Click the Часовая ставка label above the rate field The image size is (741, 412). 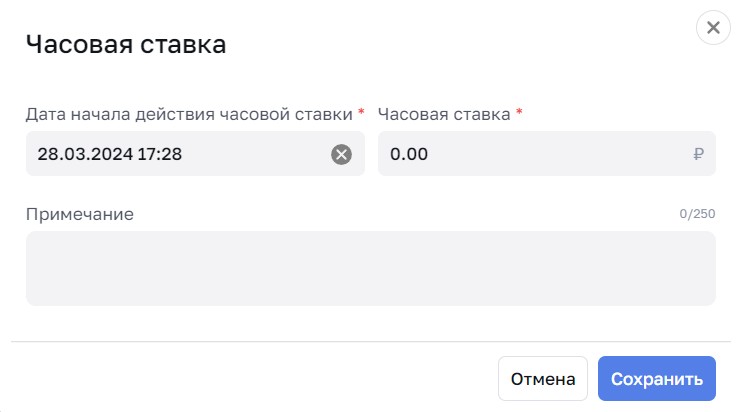point(444,114)
